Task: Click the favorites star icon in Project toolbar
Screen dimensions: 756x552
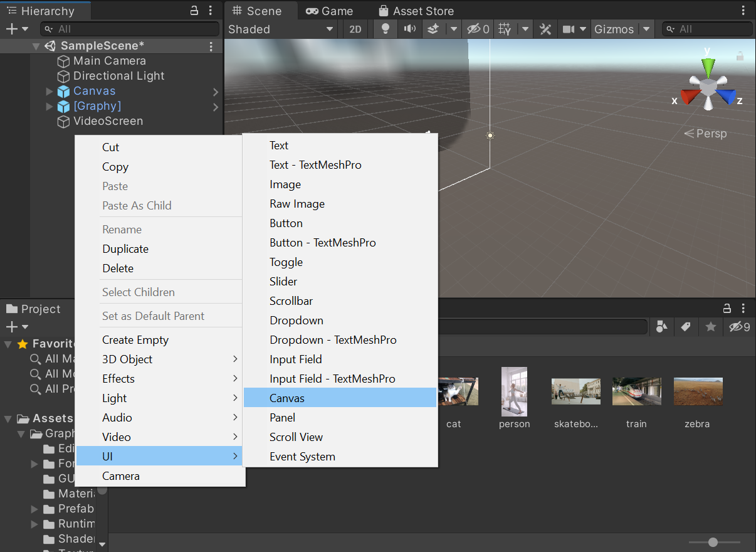Action: 710,326
